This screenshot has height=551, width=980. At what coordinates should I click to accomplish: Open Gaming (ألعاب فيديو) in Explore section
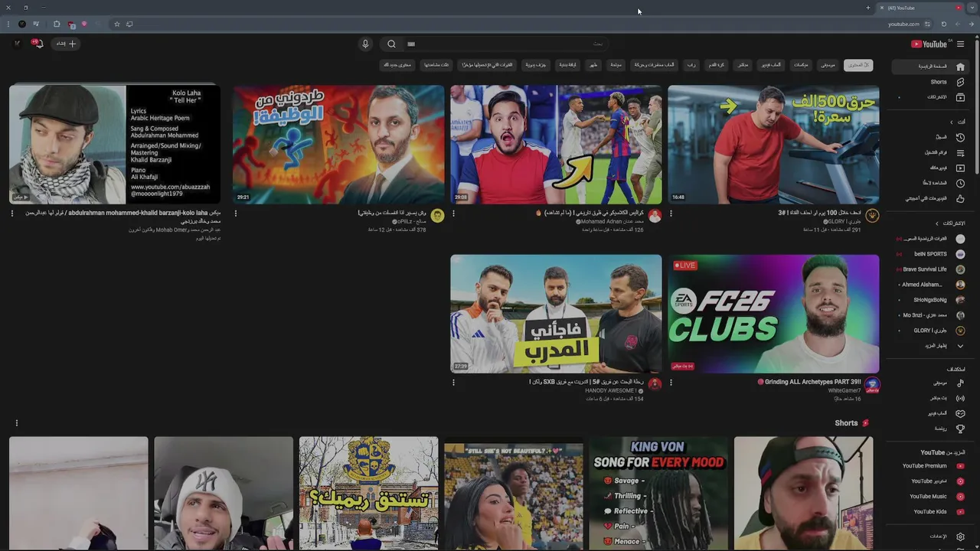click(x=932, y=413)
